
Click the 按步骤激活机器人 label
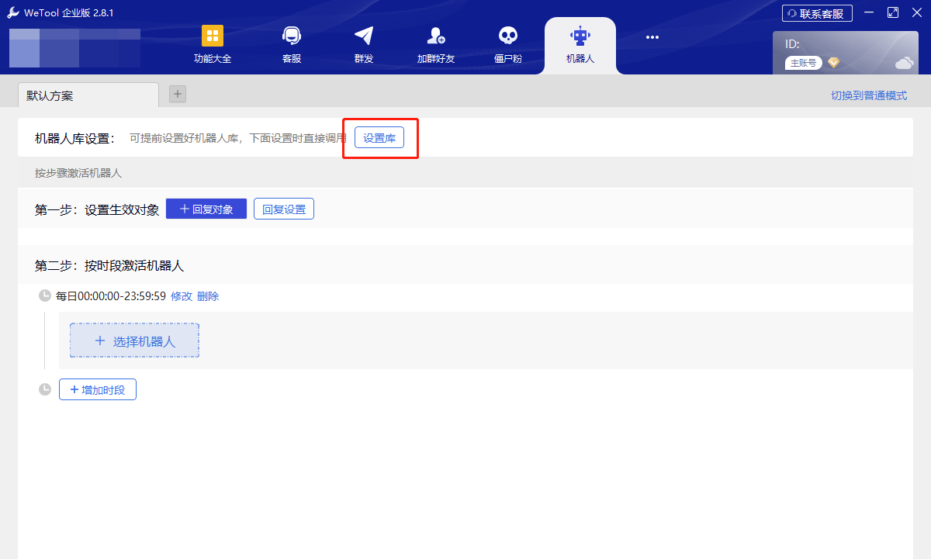pyautogui.click(x=78, y=173)
